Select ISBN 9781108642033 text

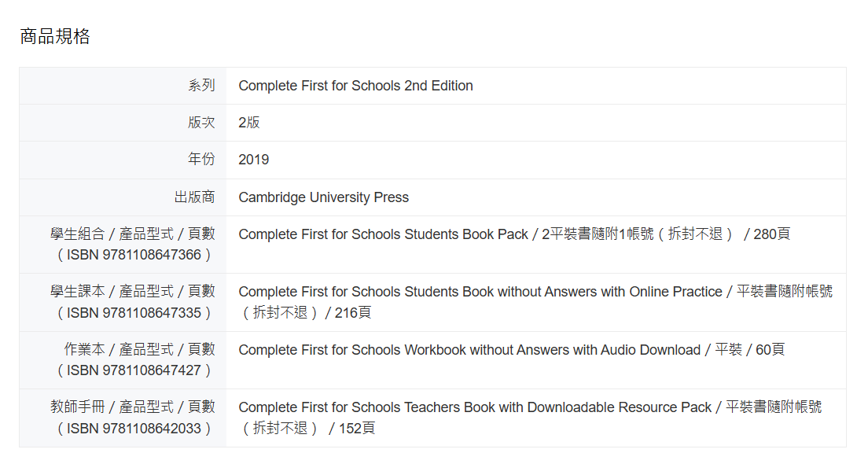[x=134, y=429]
